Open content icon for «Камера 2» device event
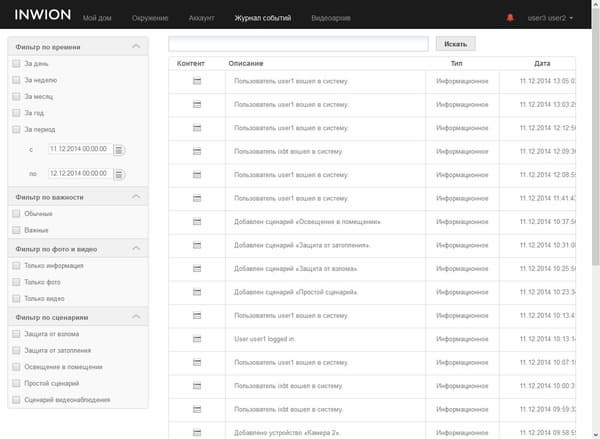 [197, 432]
